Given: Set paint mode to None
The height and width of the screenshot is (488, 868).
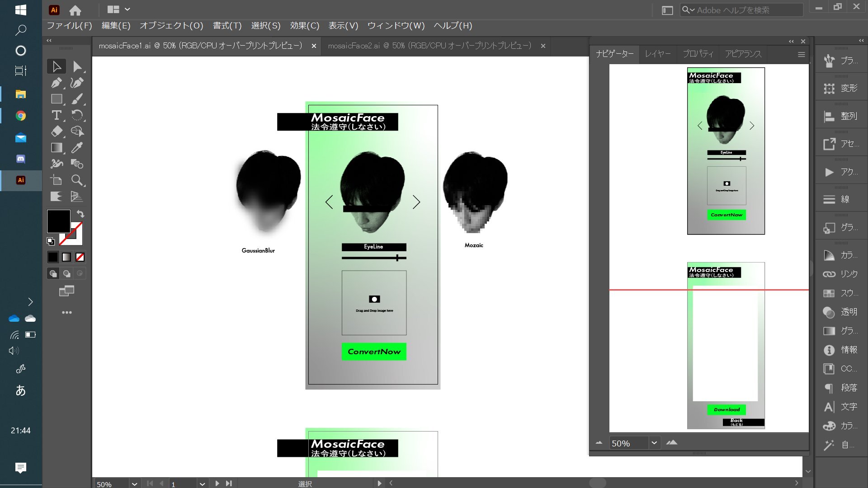Looking at the screenshot, I should [80, 257].
